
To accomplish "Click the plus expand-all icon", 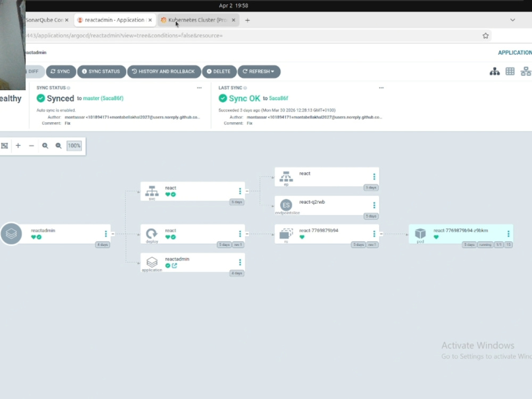I will click(x=18, y=146).
